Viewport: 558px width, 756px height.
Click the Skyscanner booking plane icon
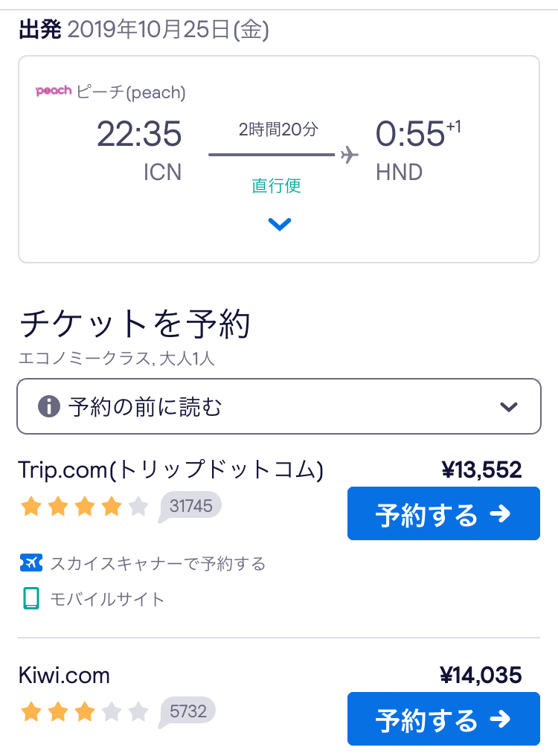click(x=31, y=563)
